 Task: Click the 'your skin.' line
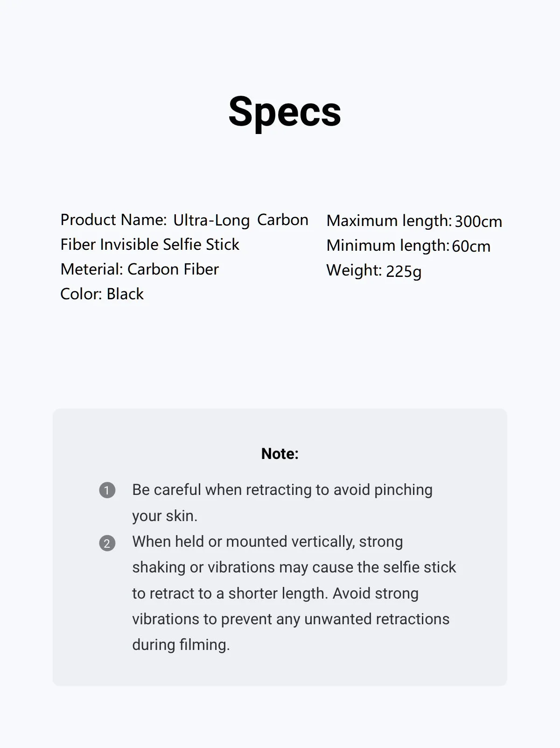click(x=165, y=516)
